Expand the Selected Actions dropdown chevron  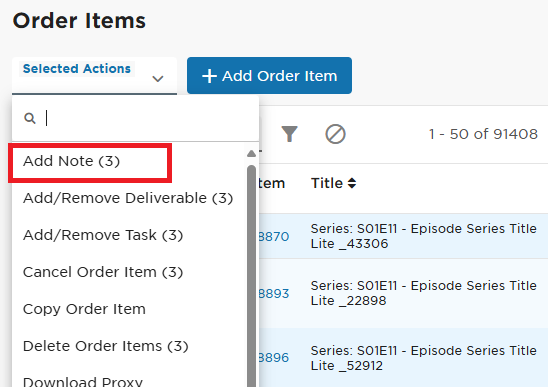pos(158,79)
